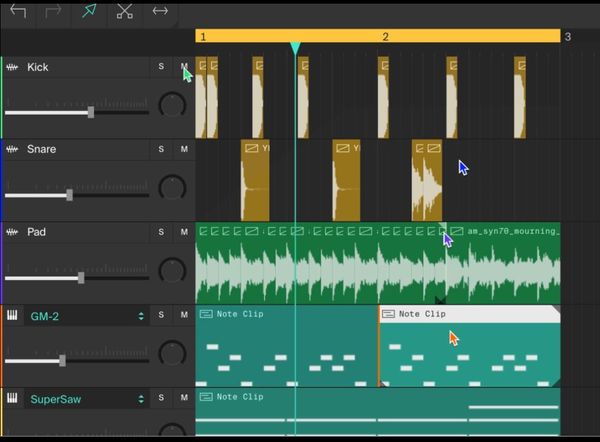Solo the Kick track
Image resolution: width=600 pixels, height=442 pixels.
(161, 67)
